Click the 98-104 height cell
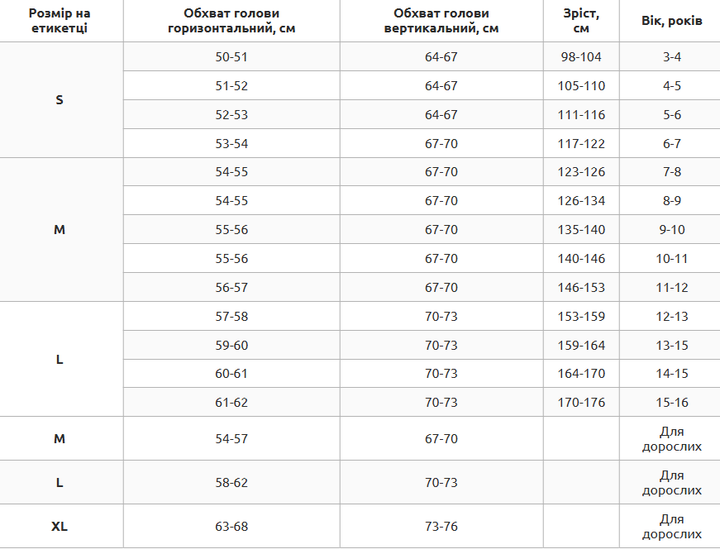 tap(581, 56)
